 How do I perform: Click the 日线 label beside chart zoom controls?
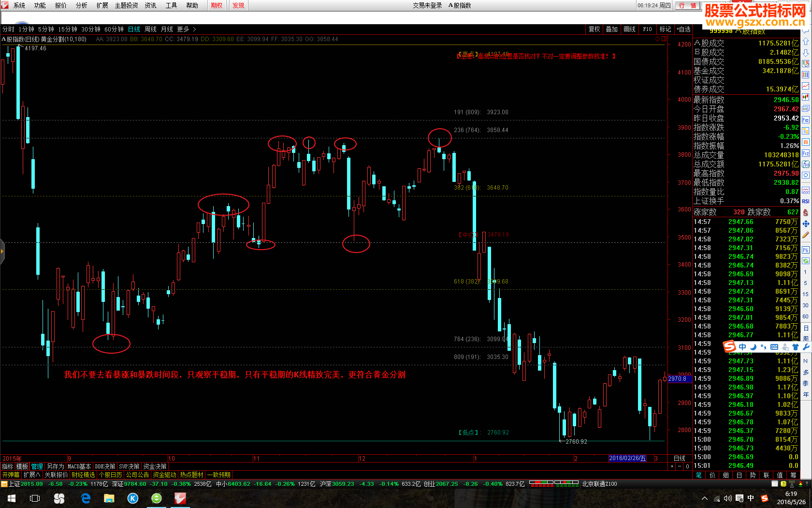coord(679,458)
